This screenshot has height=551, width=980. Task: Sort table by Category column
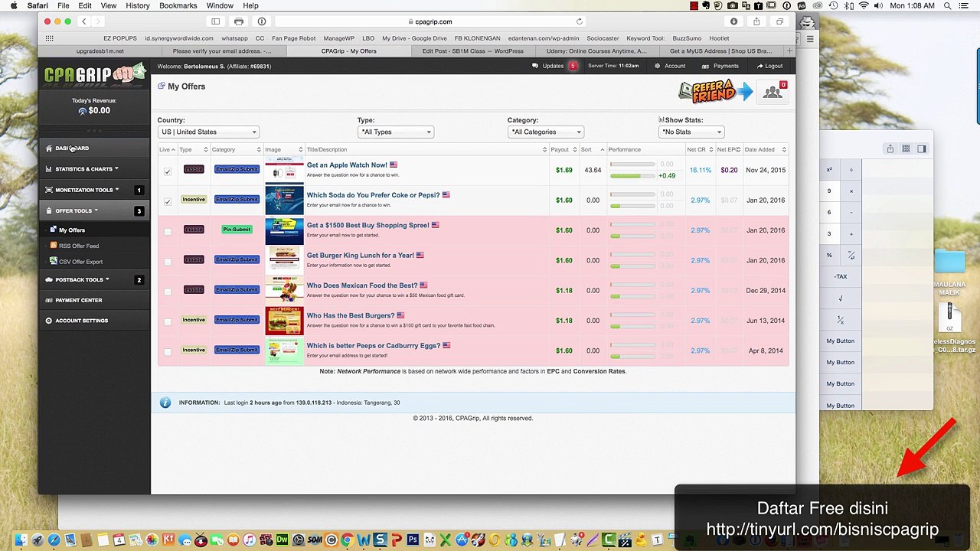click(x=236, y=149)
